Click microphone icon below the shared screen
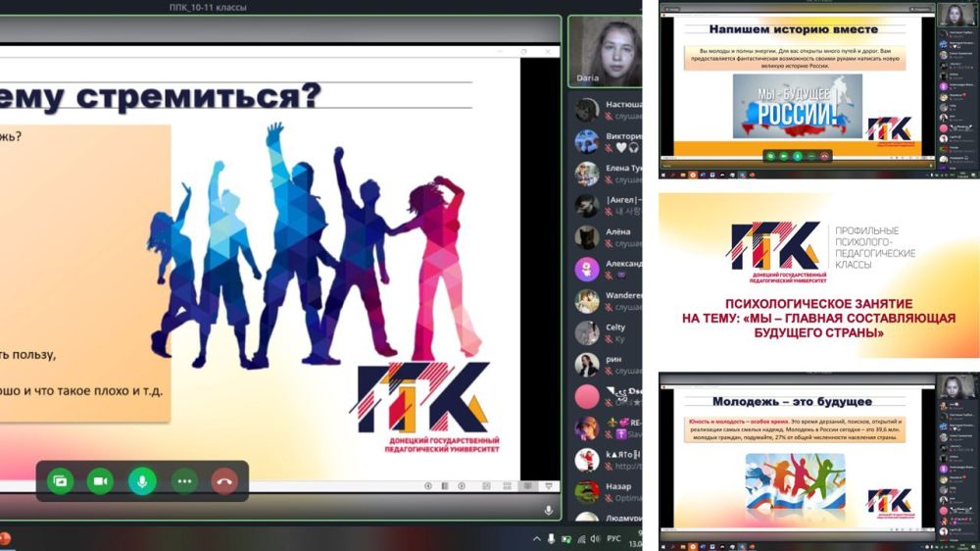Image resolution: width=980 pixels, height=551 pixels. pos(549,511)
